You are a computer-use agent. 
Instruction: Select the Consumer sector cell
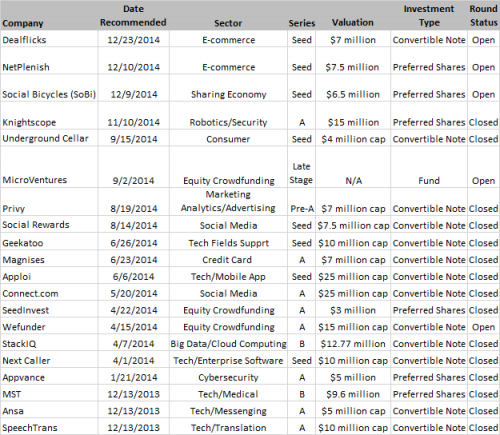pos(228,139)
